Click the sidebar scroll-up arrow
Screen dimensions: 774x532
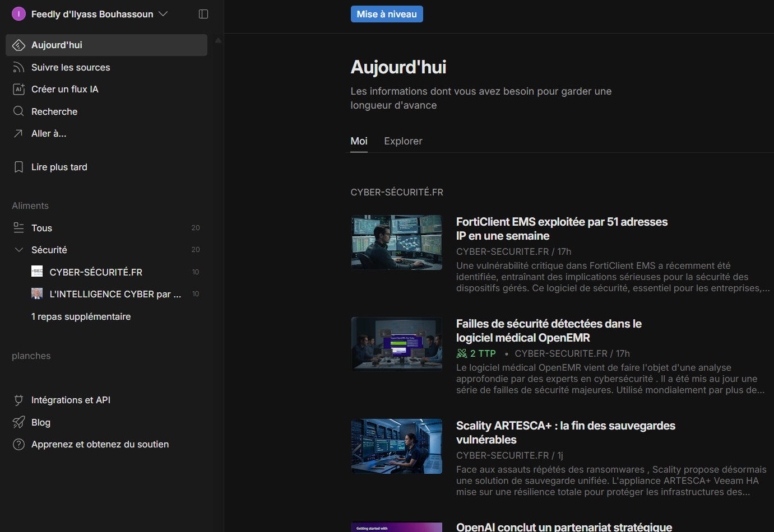coord(218,40)
